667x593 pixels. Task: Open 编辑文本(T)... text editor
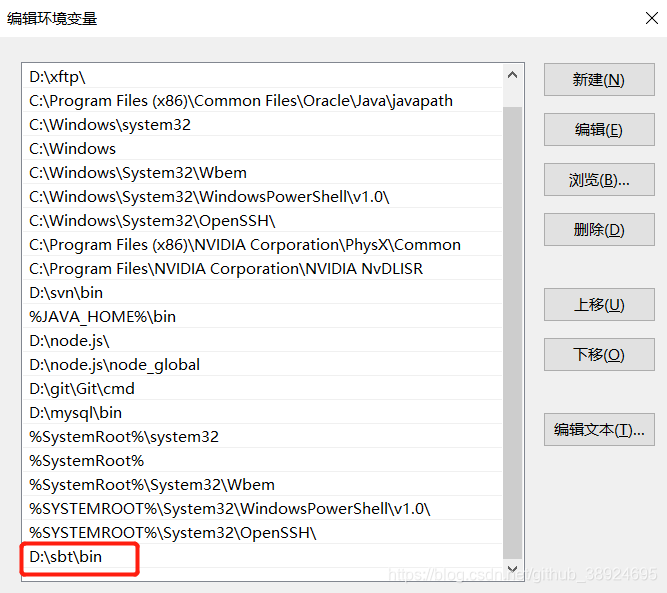coord(599,430)
